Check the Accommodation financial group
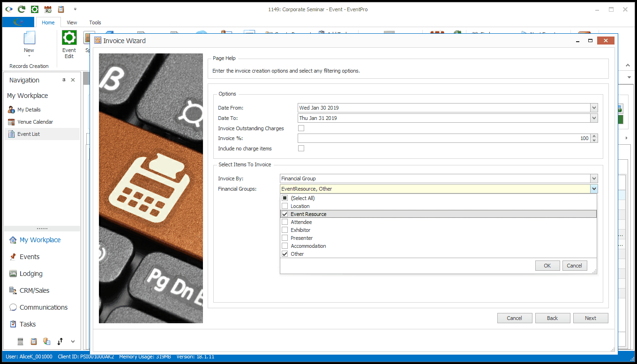The width and height of the screenshot is (637, 364). coord(285,246)
